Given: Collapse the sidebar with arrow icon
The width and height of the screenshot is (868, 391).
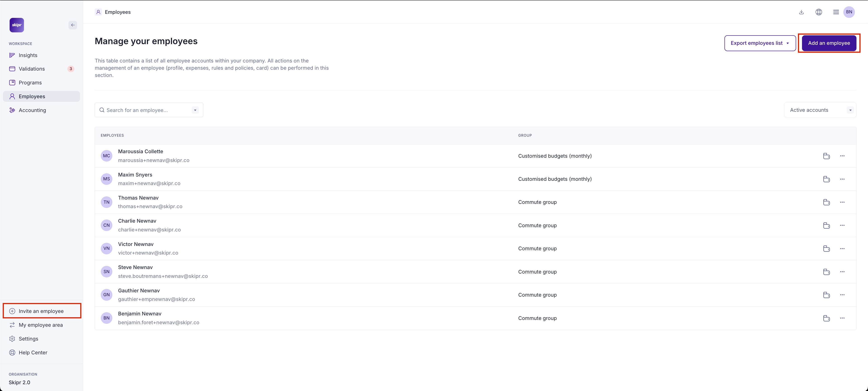Looking at the screenshot, I should [73, 25].
